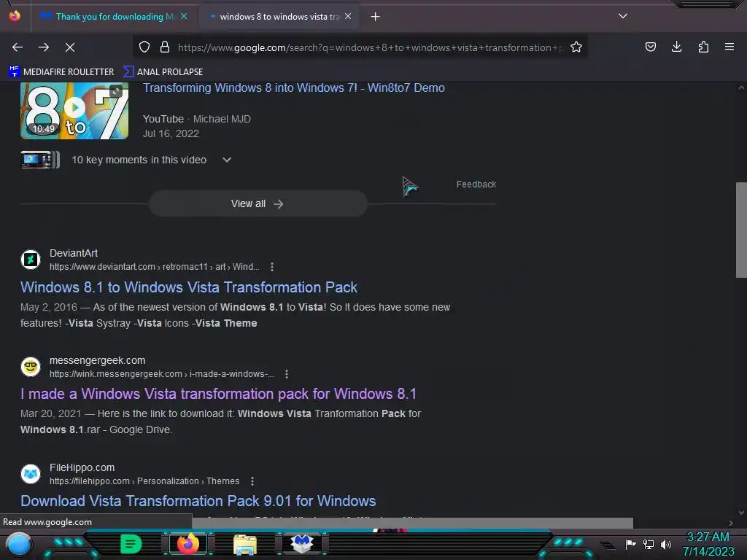Open the Firefox downloads panel
This screenshot has width=747, height=560.
[676, 47]
